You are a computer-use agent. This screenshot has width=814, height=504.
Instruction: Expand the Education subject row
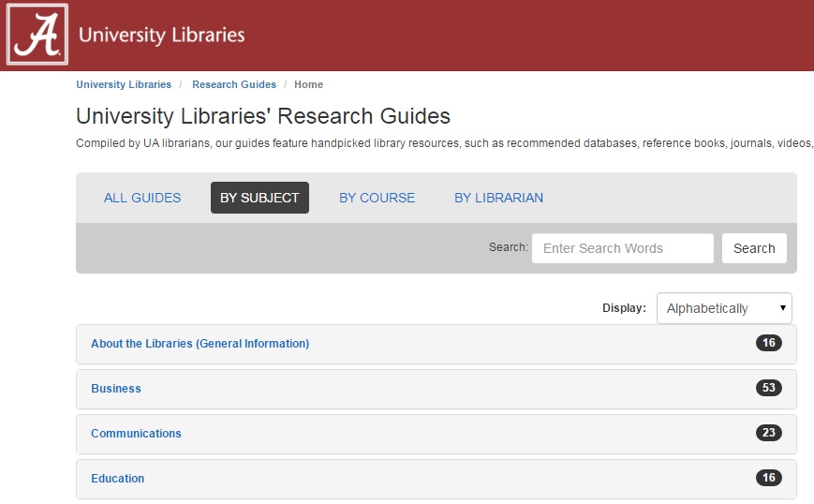click(437, 479)
